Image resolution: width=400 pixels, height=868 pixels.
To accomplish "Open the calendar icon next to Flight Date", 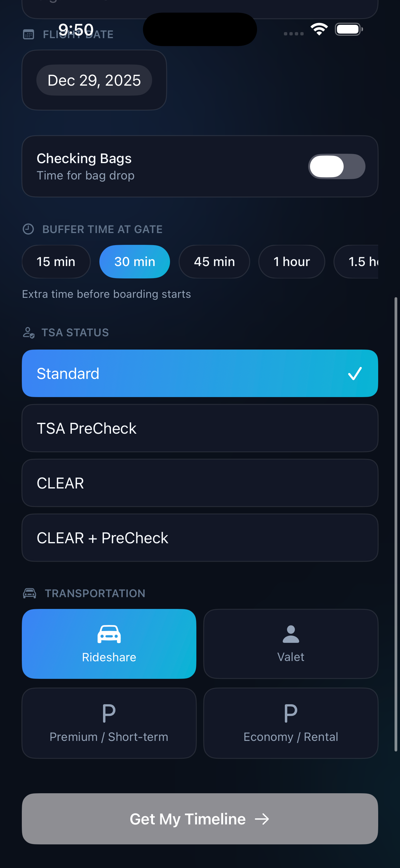I will pyautogui.click(x=29, y=34).
